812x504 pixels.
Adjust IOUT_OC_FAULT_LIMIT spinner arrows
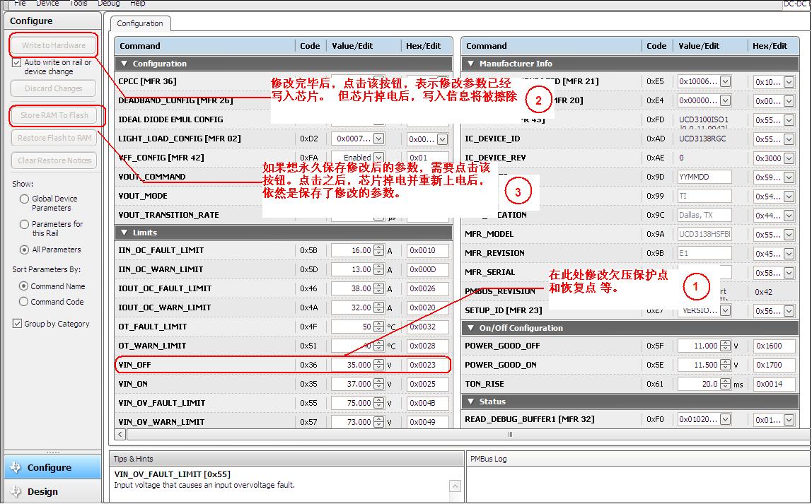[379, 288]
